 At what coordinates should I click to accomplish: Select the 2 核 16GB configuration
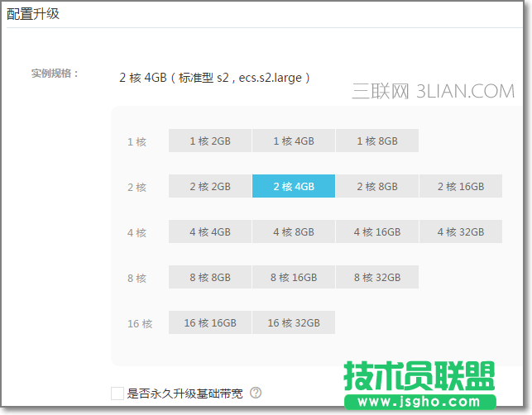click(461, 186)
